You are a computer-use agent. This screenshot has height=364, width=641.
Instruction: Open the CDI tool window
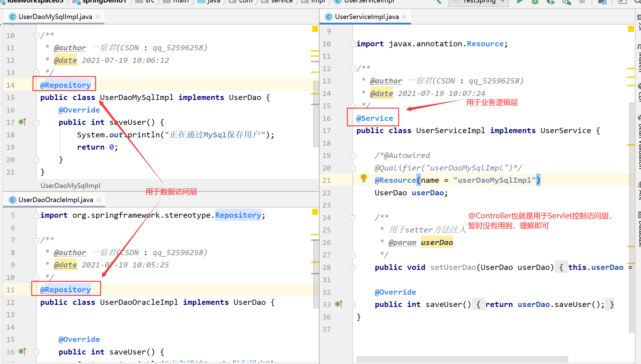coord(638,95)
